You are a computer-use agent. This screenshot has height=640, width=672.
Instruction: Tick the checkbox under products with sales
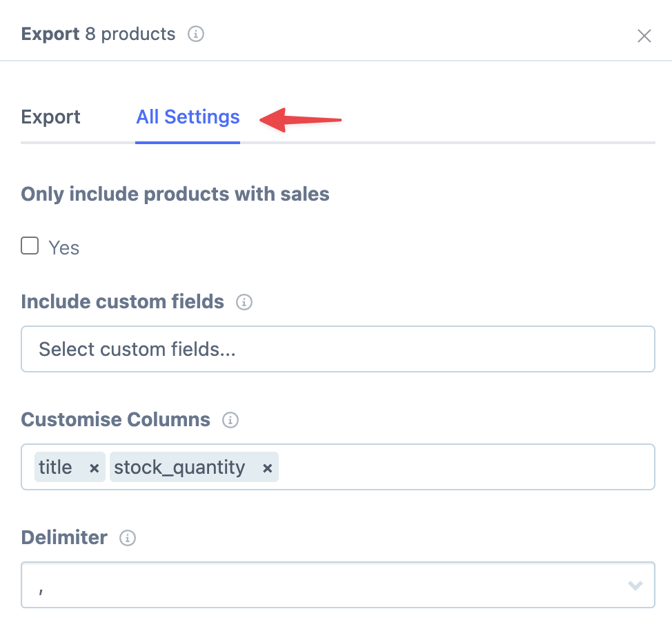(x=30, y=245)
